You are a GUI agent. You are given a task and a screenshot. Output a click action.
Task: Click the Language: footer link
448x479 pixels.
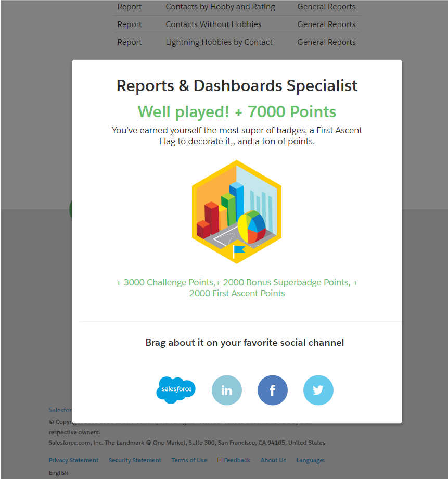(310, 460)
